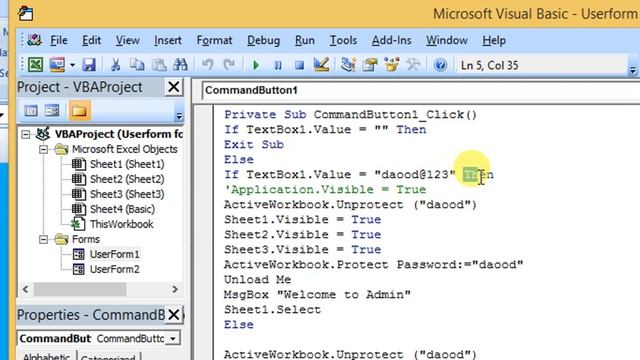Open the Toolbox toolbar icon
Viewport: 640px width, 360px height.
click(413, 65)
